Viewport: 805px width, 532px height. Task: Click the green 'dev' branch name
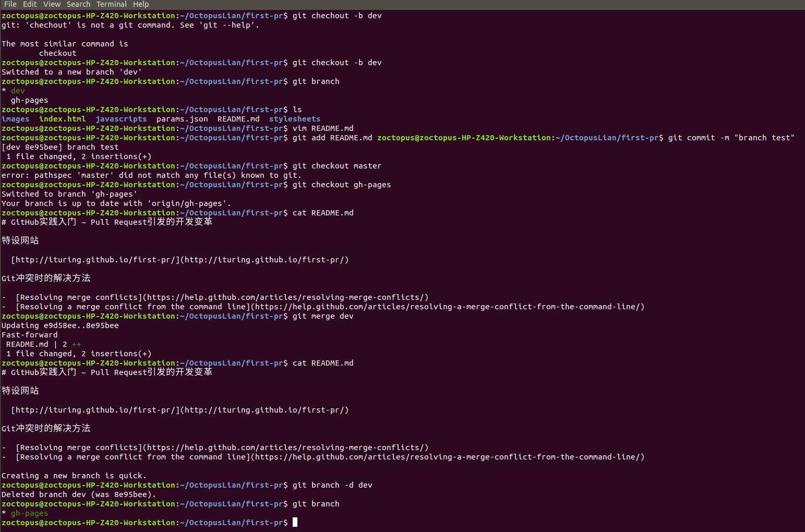click(x=18, y=91)
